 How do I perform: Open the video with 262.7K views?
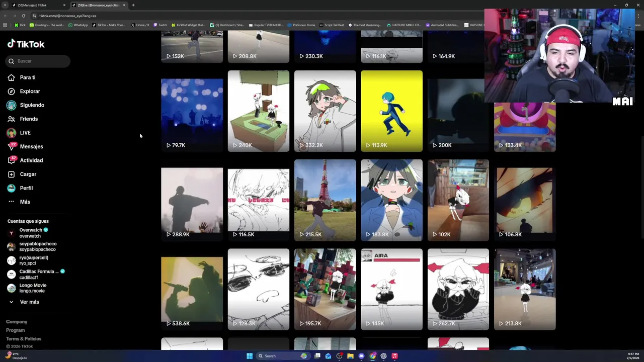tap(458, 289)
